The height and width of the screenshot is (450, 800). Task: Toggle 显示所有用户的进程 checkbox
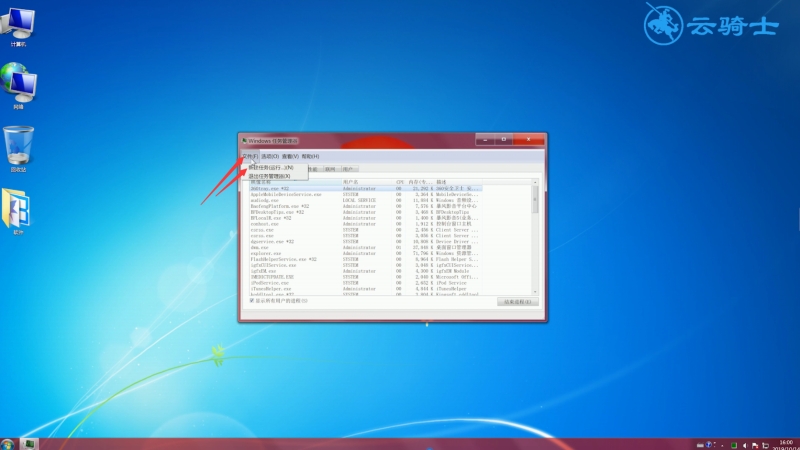[x=252, y=301]
